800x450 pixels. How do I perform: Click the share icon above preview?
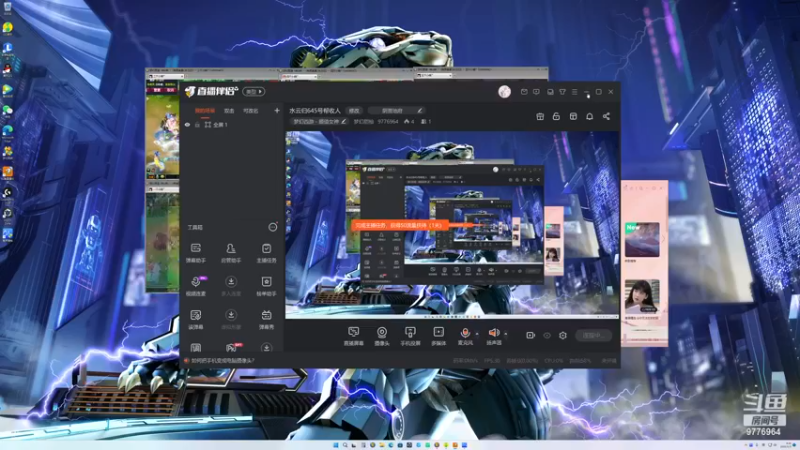click(606, 116)
